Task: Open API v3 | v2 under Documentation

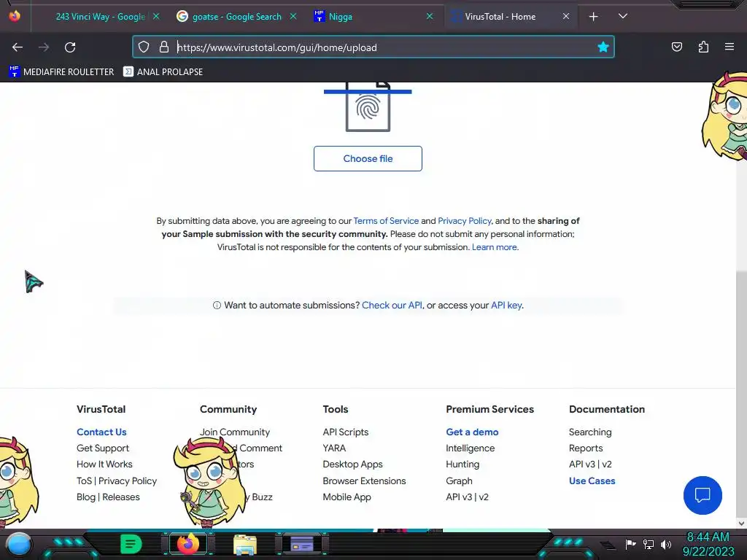Action: click(590, 464)
